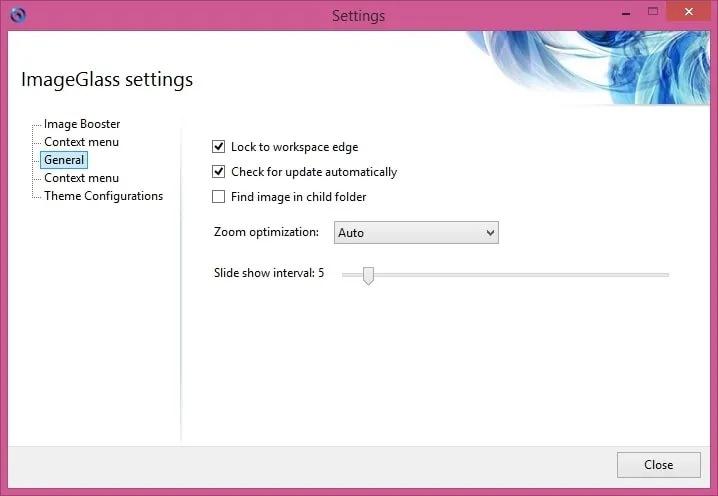Click the Zoom optimization label
718x496 pixels.
[x=266, y=232]
